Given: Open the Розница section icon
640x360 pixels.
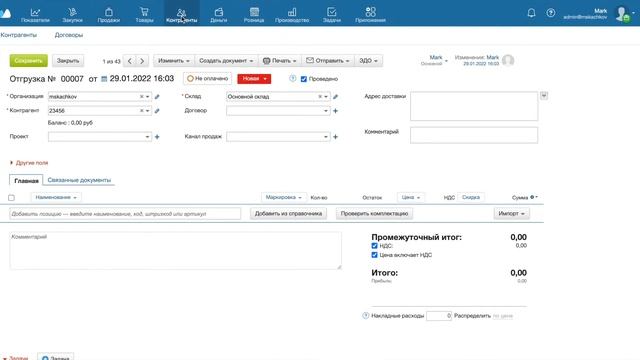Looking at the screenshot, I should tap(254, 12).
